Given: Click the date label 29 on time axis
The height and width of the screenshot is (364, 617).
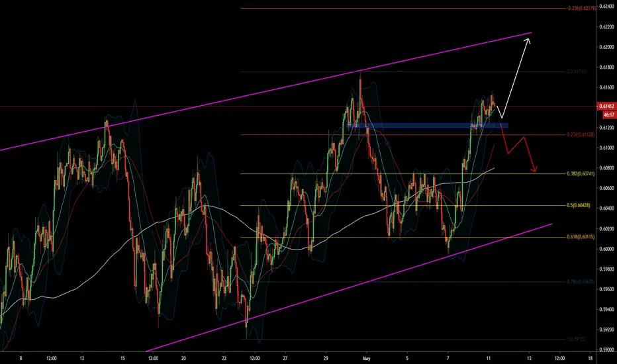Looking at the screenshot, I should point(326,359).
